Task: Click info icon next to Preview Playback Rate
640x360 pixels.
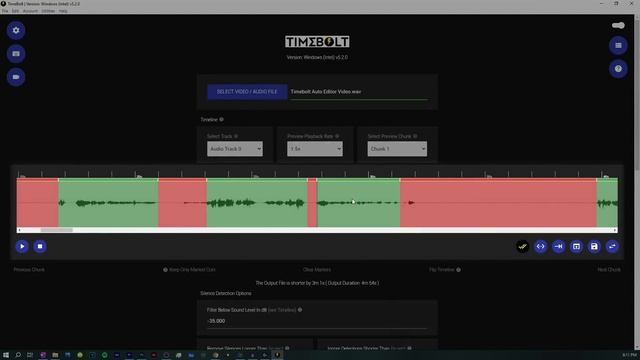Action: coord(337,136)
